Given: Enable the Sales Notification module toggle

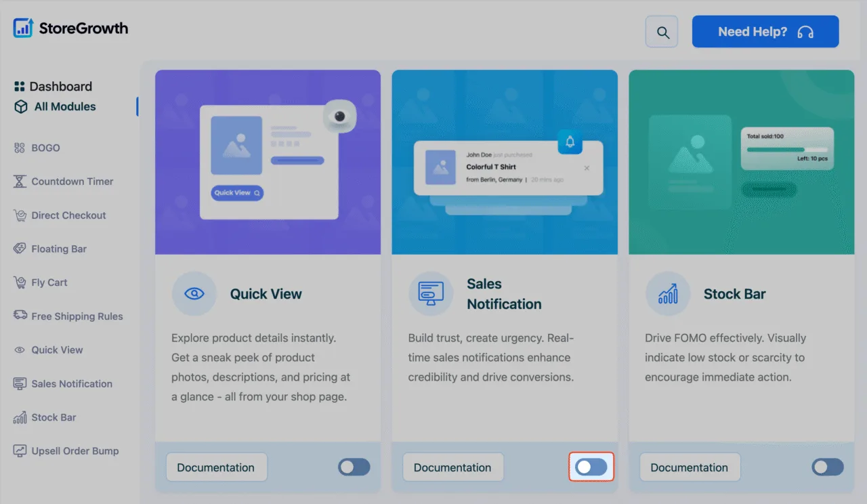Looking at the screenshot, I should point(591,467).
